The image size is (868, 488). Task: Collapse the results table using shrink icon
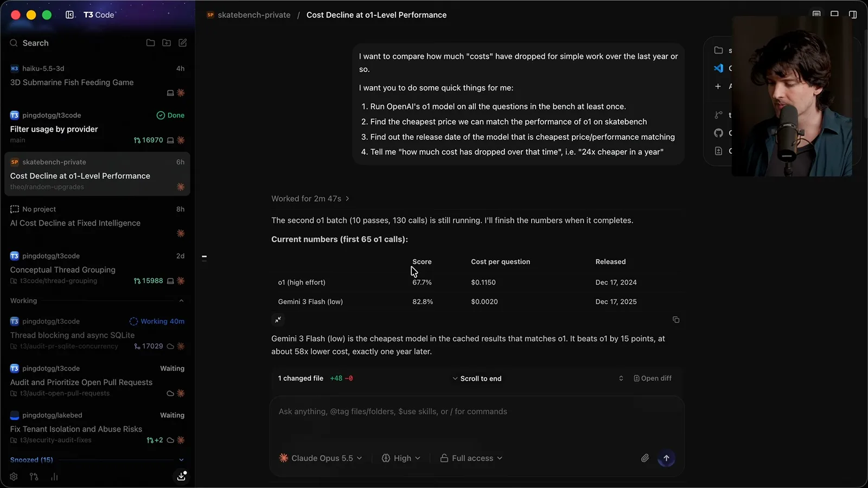coord(278,320)
